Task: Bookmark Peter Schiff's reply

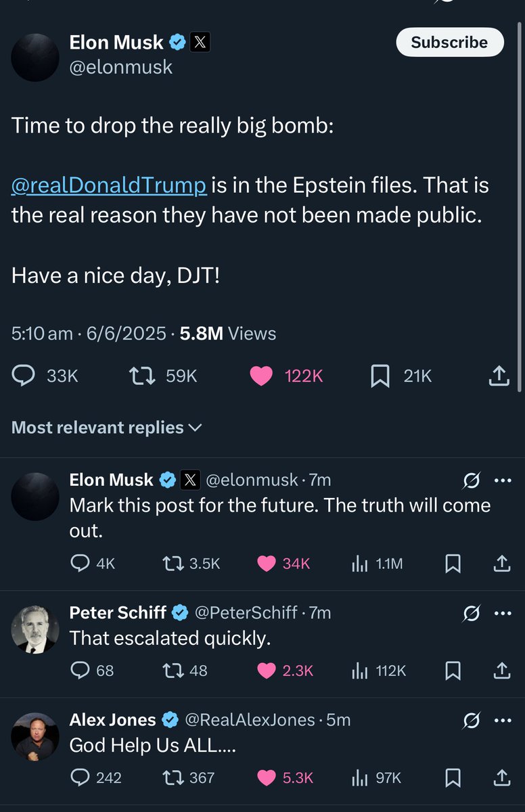Action: (453, 671)
